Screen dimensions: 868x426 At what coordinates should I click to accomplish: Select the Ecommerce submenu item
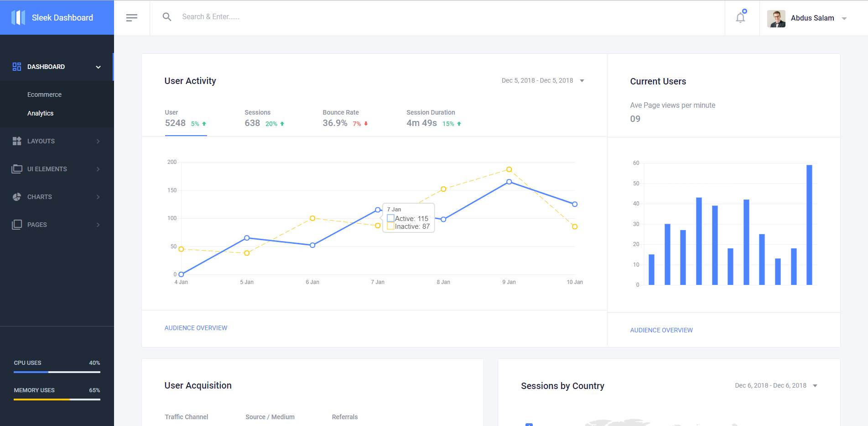44,95
